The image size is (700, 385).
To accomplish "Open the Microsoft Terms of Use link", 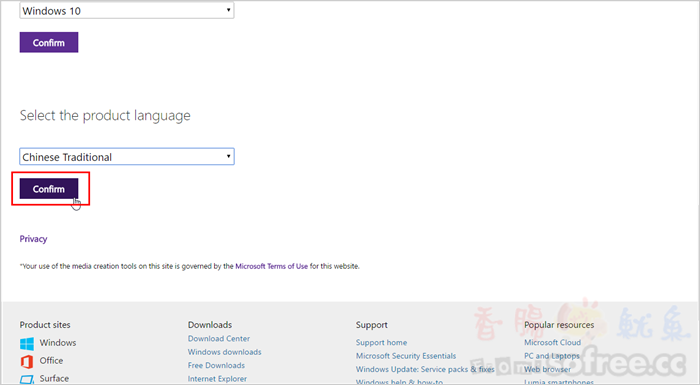I will click(x=271, y=266).
